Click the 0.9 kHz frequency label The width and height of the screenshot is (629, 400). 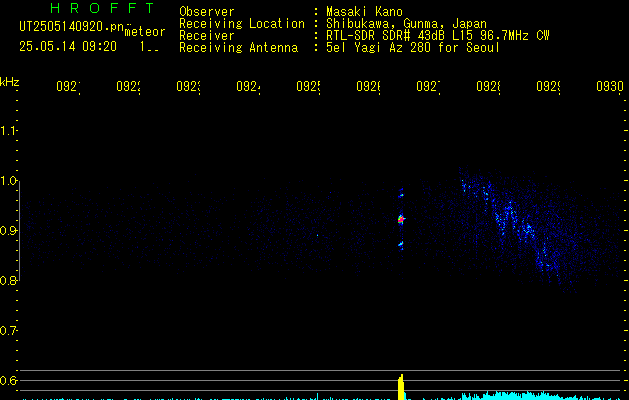[x=8, y=231]
